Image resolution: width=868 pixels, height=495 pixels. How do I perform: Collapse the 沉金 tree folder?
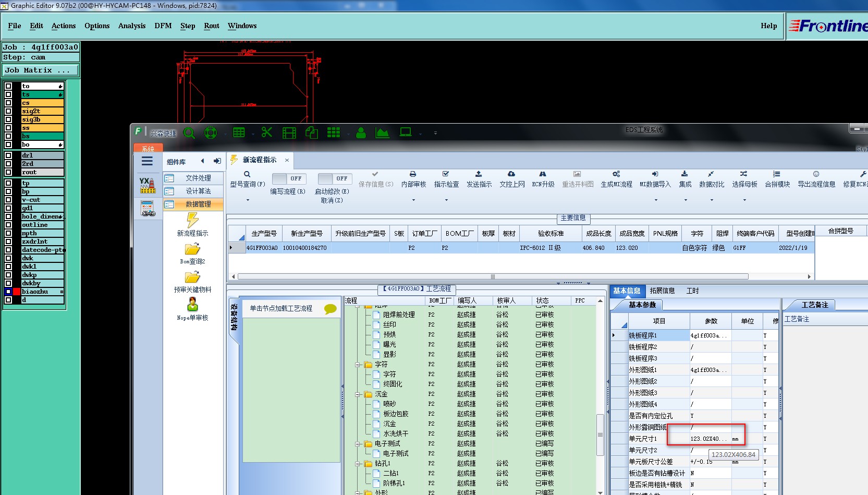[x=358, y=394]
